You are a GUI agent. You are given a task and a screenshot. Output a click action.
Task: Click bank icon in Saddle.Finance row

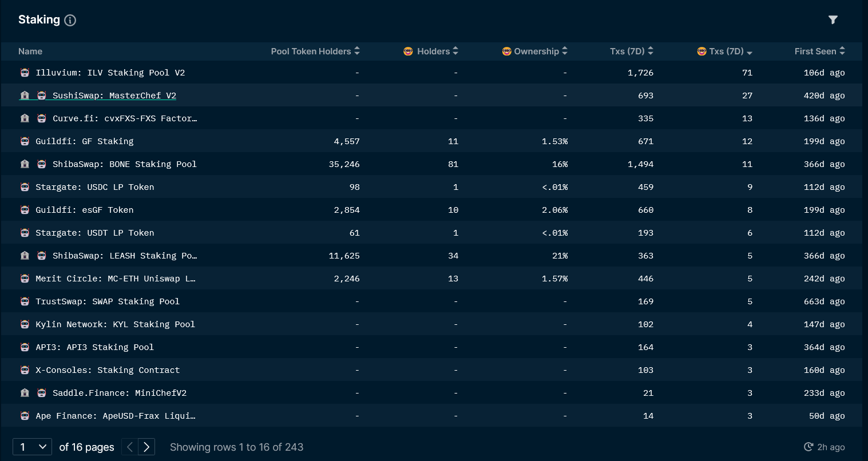pyautogui.click(x=25, y=393)
